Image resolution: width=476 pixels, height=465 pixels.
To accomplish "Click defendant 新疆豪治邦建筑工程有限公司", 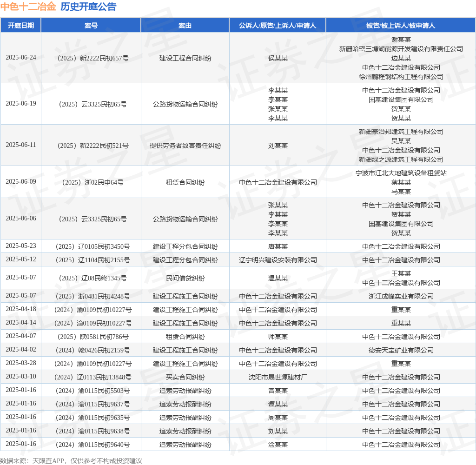I will coord(401,132).
